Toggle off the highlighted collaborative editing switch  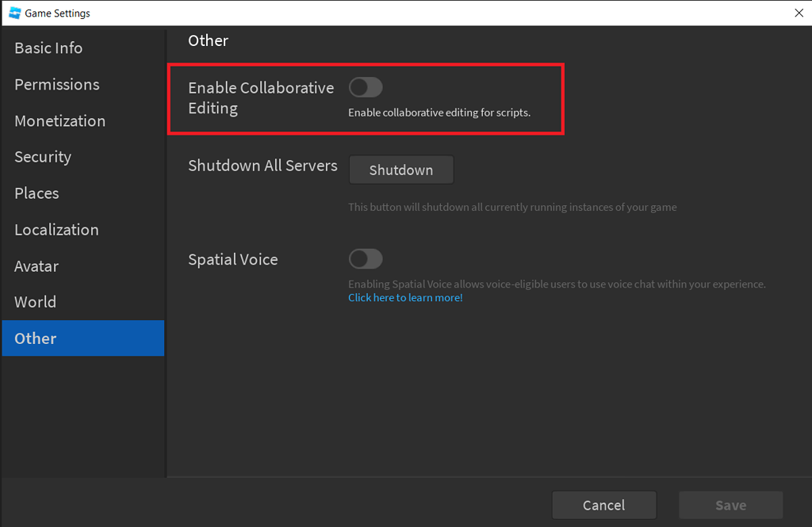pyautogui.click(x=366, y=87)
